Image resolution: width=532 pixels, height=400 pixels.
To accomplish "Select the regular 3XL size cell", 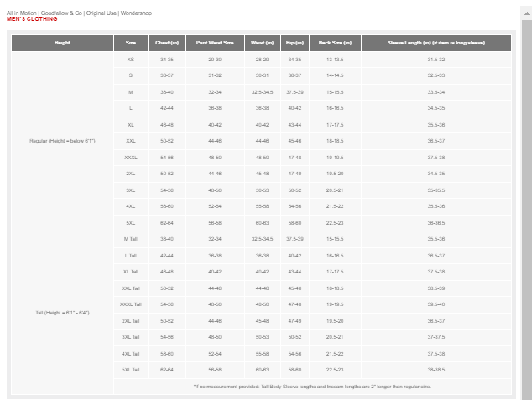I will (x=131, y=190).
